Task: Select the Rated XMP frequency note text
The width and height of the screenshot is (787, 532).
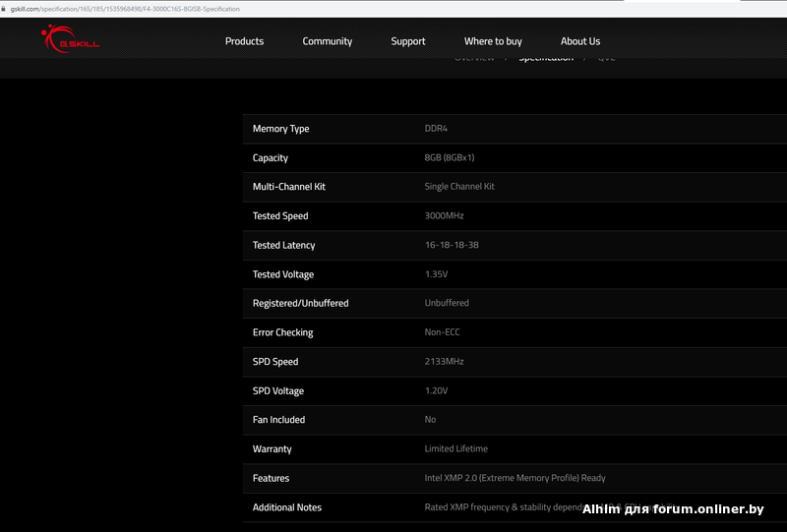Action: click(x=551, y=507)
